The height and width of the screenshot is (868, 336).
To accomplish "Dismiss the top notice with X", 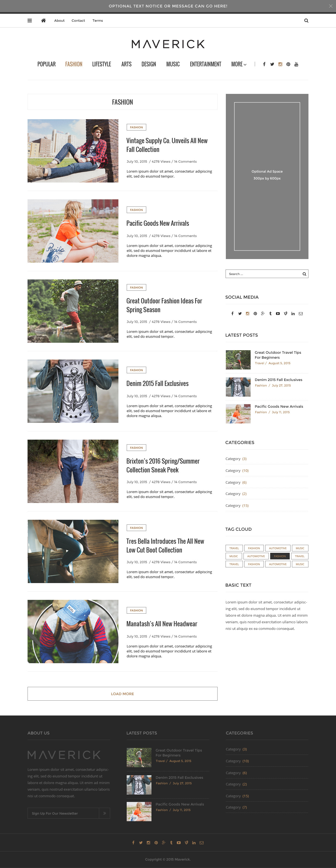I will pyautogui.click(x=330, y=6).
